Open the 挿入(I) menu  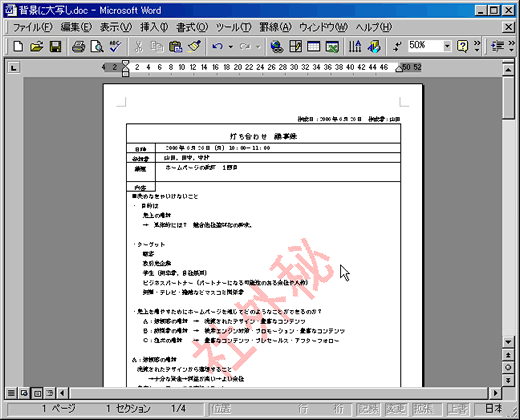[154, 27]
